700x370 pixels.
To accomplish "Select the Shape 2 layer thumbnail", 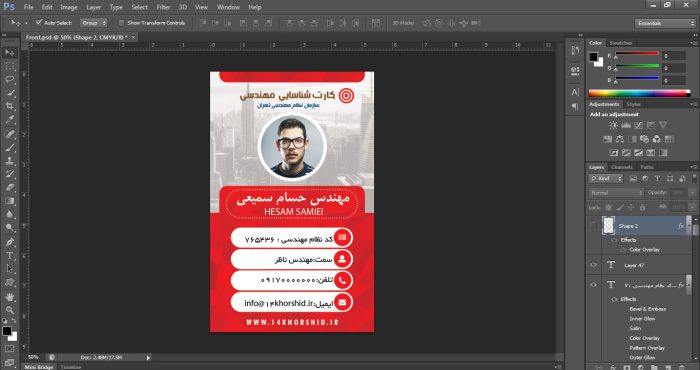I will [x=608, y=226].
